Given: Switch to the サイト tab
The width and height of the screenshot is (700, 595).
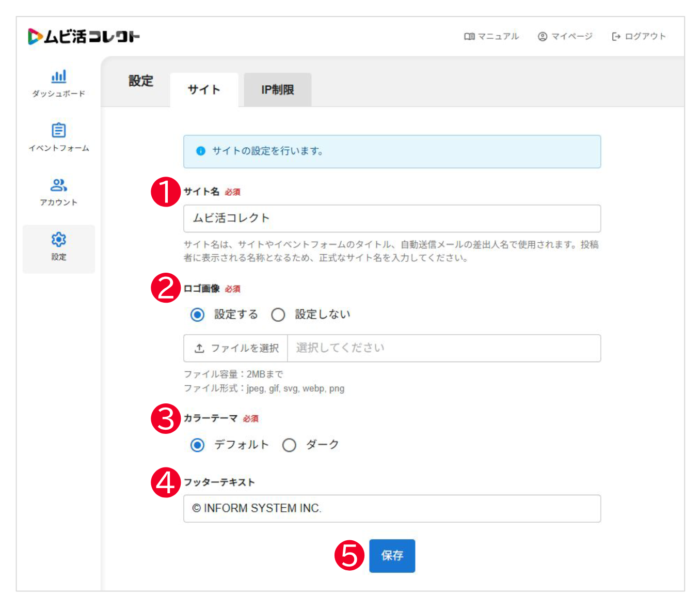Looking at the screenshot, I should (204, 90).
